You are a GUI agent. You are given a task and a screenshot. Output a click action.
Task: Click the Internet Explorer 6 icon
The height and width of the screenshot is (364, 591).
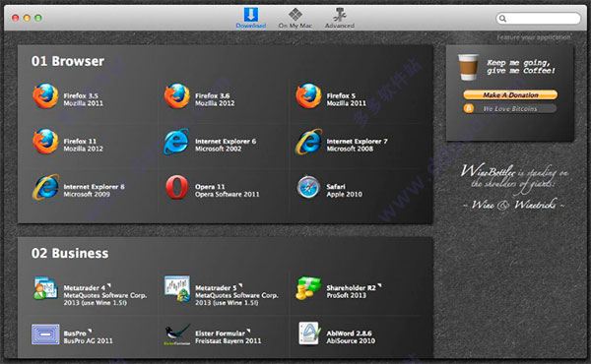[176, 142]
